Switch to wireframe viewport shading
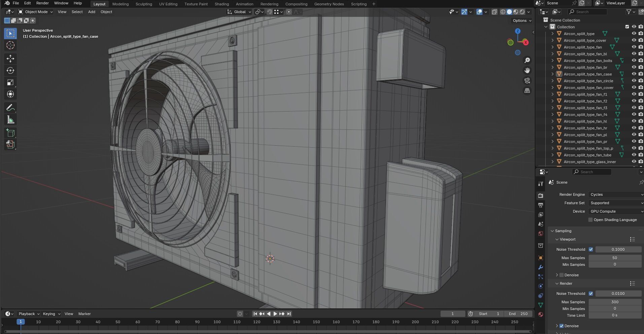Screen dimensions: 644x334 (503, 12)
